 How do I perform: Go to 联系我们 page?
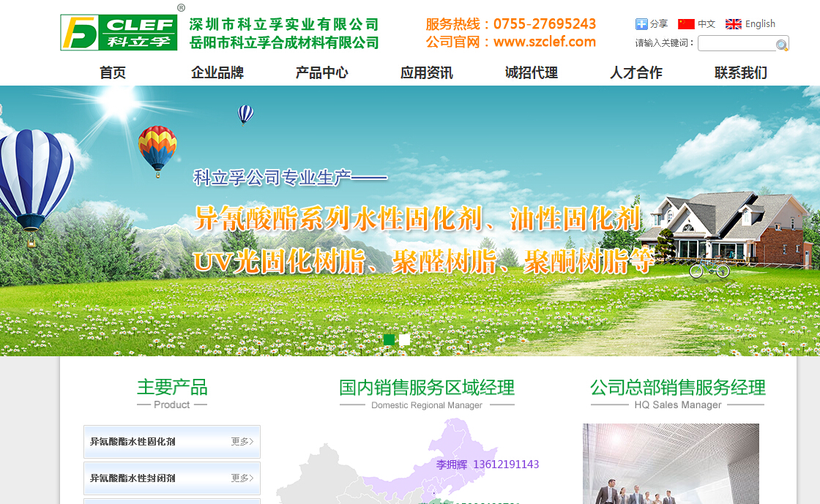pos(740,72)
